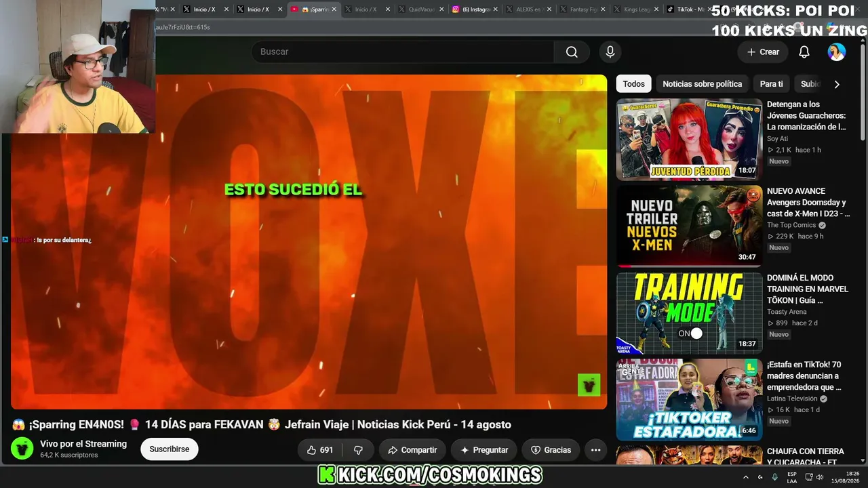The image size is (868, 488).
Task: Click the Latina Televisión channel name
Action: pyautogui.click(x=792, y=399)
